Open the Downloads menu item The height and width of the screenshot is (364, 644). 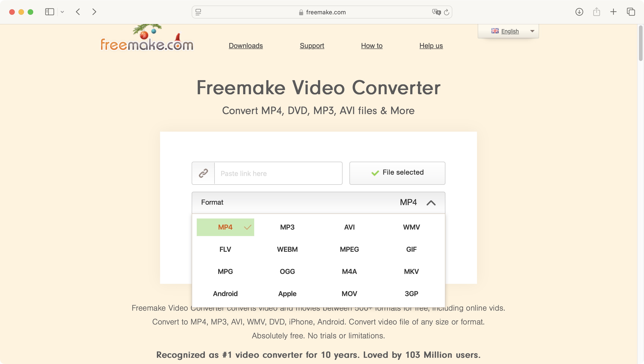click(245, 45)
